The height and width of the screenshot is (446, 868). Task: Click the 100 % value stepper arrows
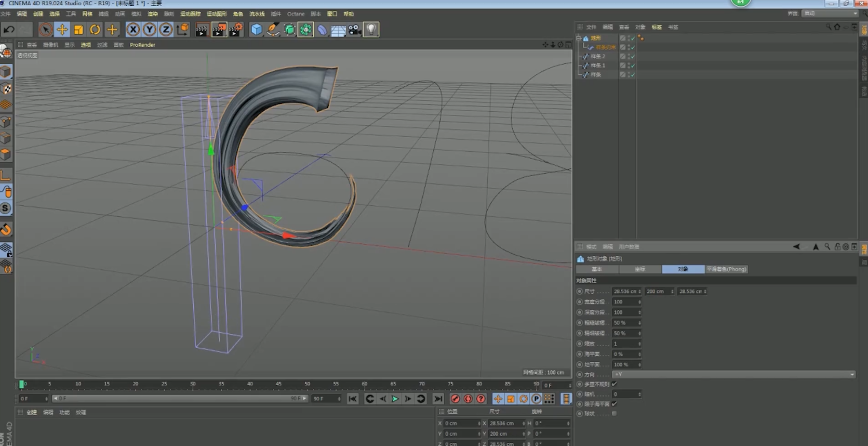click(639, 364)
